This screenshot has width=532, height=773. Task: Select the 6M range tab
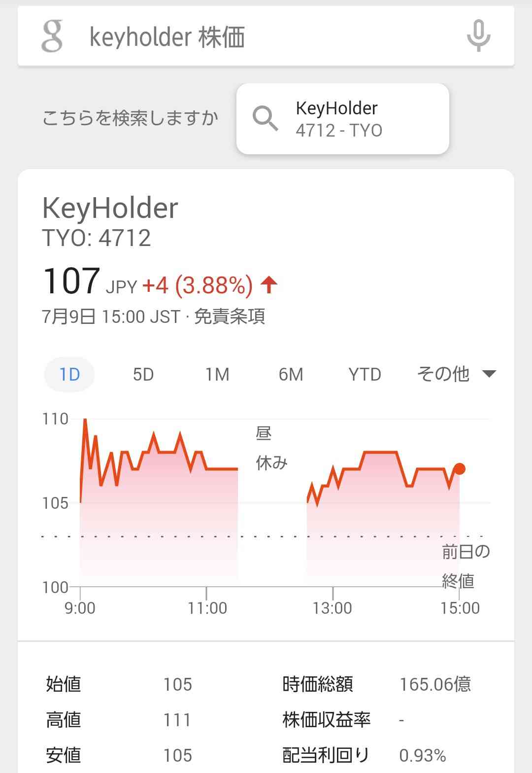click(x=291, y=374)
